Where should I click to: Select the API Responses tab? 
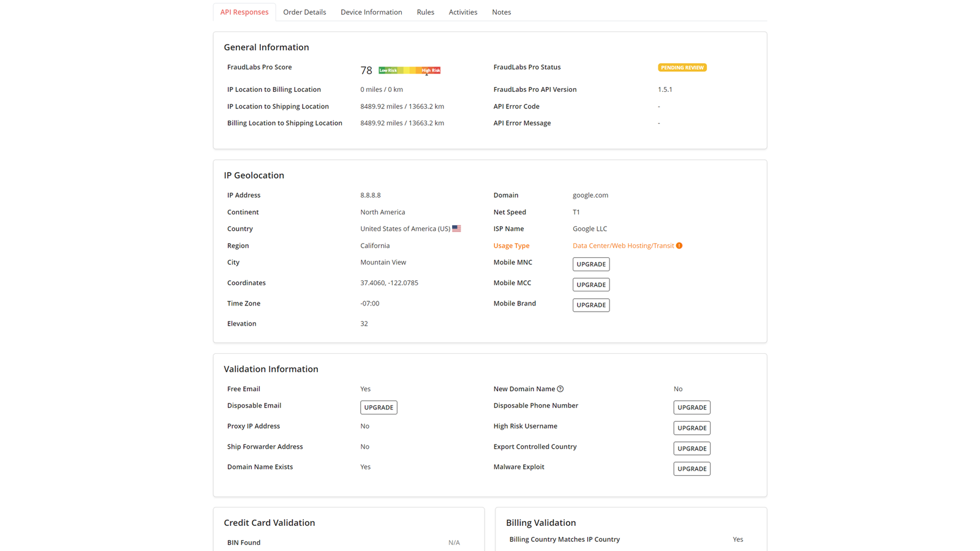click(x=244, y=12)
